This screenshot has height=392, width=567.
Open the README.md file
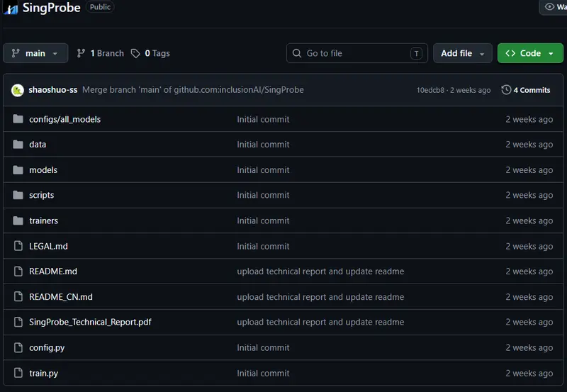click(x=52, y=271)
